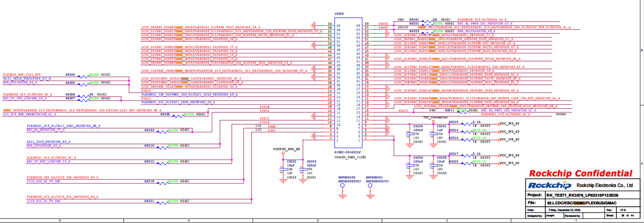This screenshot has width=644, height=223.
Task: Select the PIN15 net label
Action: point(403,110)
